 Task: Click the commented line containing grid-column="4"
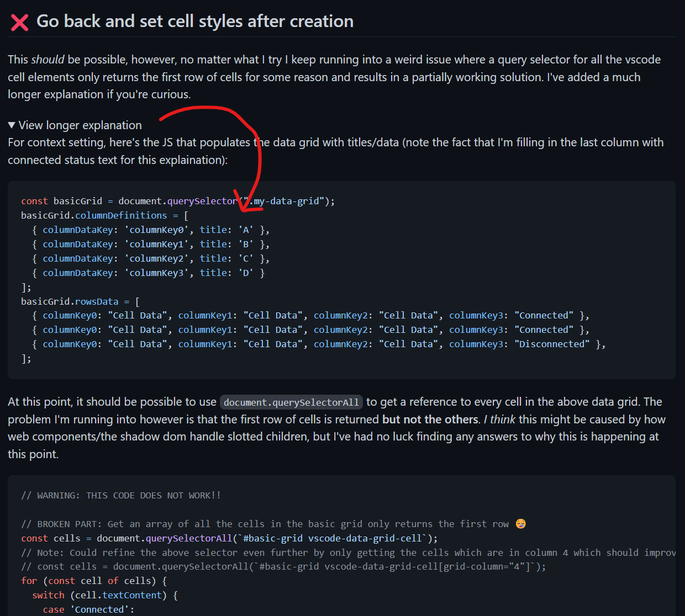pos(283,567)
